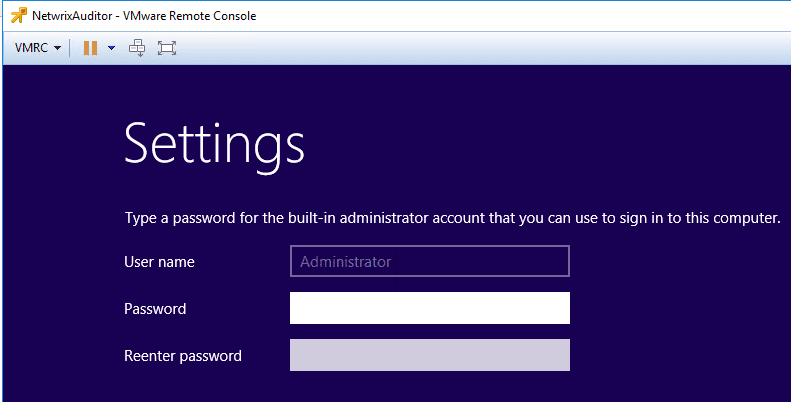Expand the arrow beside the VMRC label

pyautogui.click(x=58, y=48)
